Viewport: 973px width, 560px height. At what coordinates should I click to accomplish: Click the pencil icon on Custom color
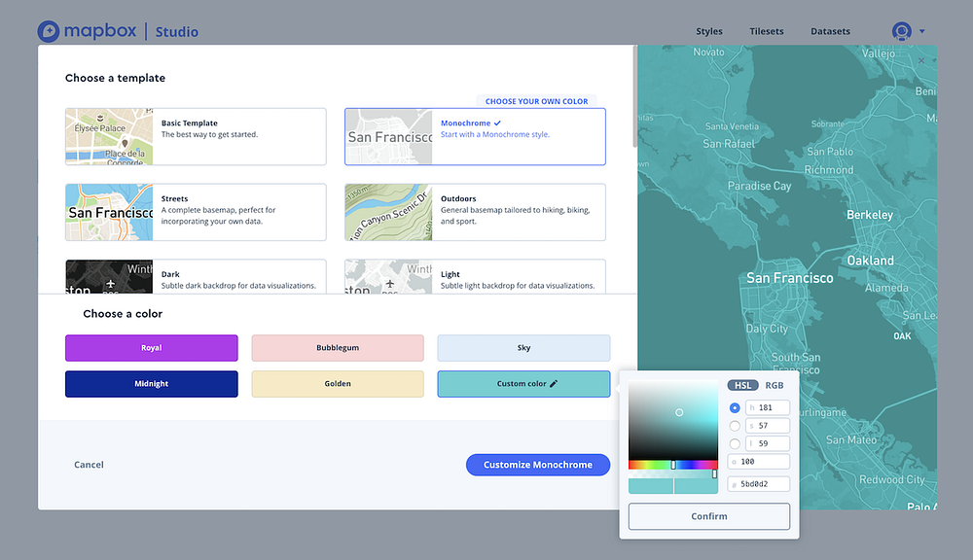point(554,384)
